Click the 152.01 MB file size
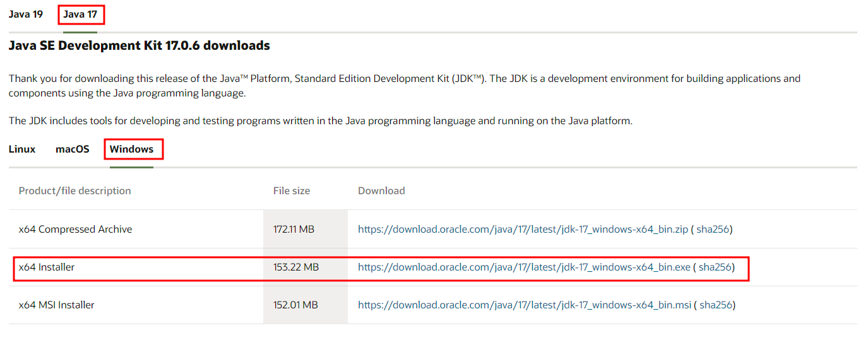Viewport: 868px width, 350px height. [x=295, y=305]
